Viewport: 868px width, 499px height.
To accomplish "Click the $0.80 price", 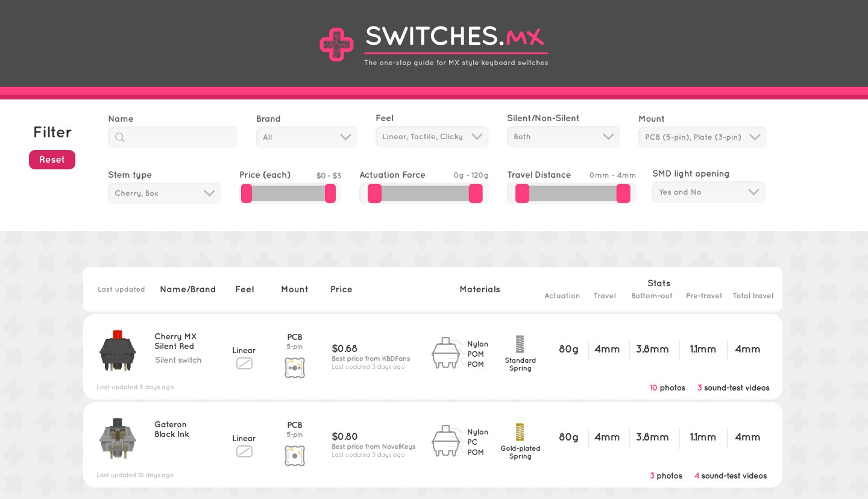I will point(345,436).
